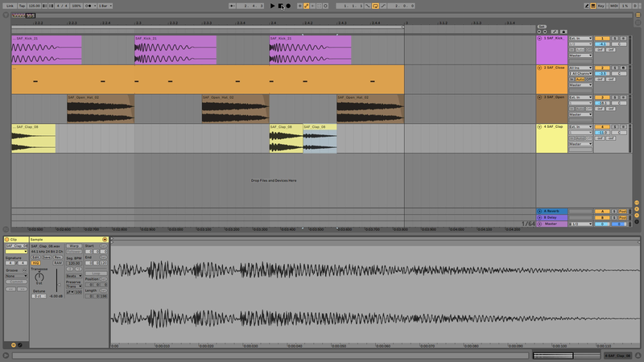Select the selected blue SAF_Clap_08 clip
Image resolution: width=644 pixels, height=362 pixels.
tap(320, 138)
